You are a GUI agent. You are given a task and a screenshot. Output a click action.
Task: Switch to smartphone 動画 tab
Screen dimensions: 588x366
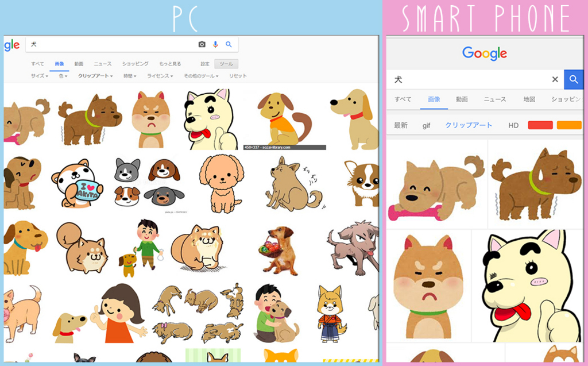point(462,99)
